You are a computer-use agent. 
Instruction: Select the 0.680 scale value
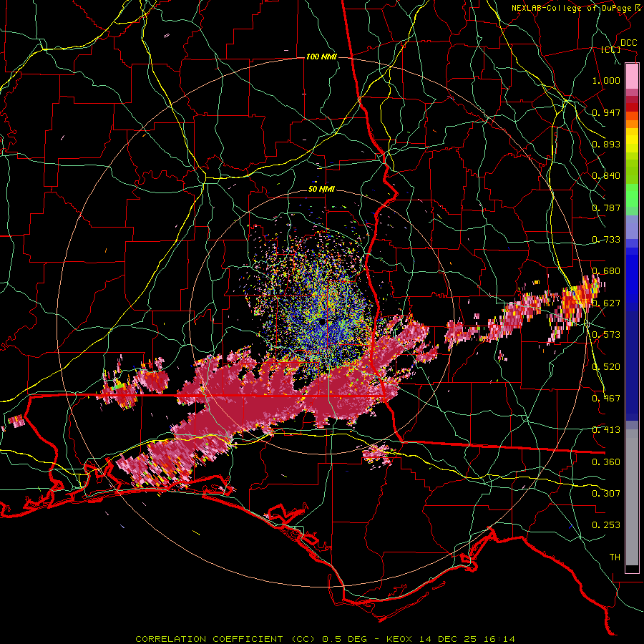(x=606, y=271)
